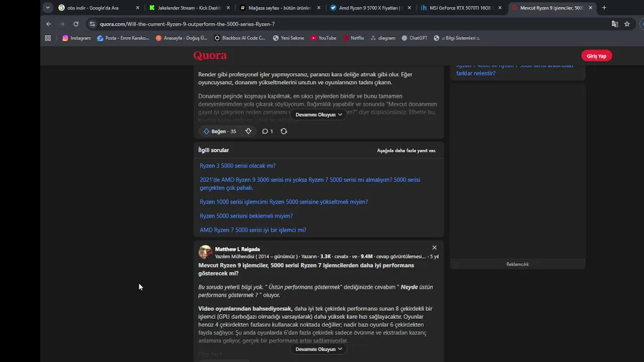This screenshot has height=362, width=644.
Task: Close the MSI GeForce RTX tab
Action: [x=500, y=8]
